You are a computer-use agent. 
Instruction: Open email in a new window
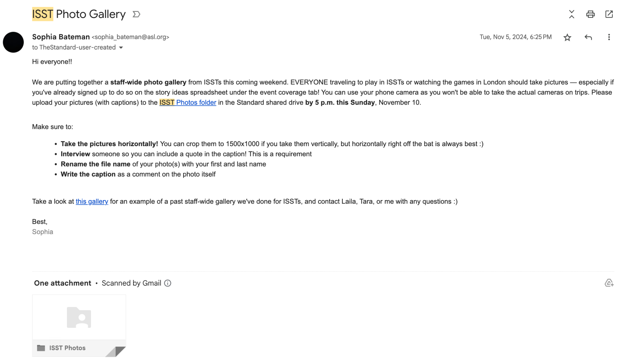pyautogui.click(x=609, y=14)
